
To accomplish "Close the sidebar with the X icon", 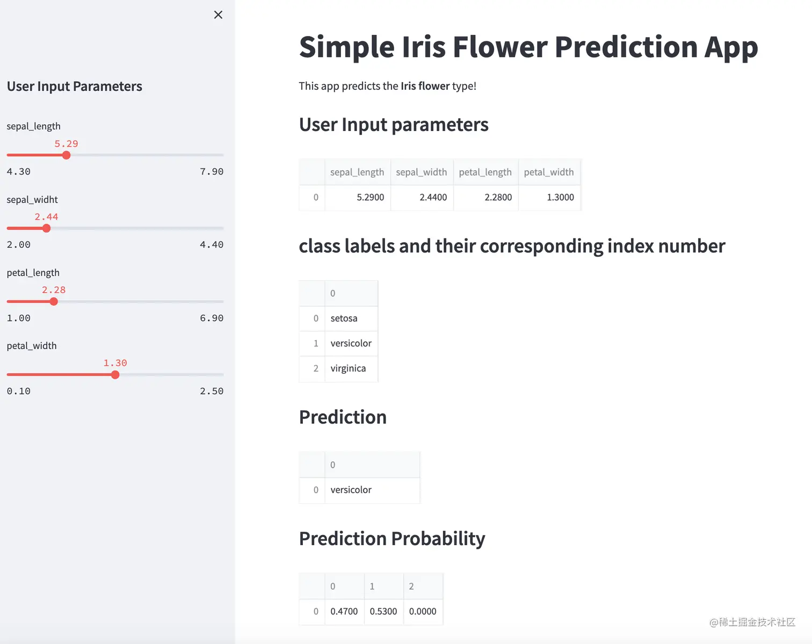I will pos(218,15).
